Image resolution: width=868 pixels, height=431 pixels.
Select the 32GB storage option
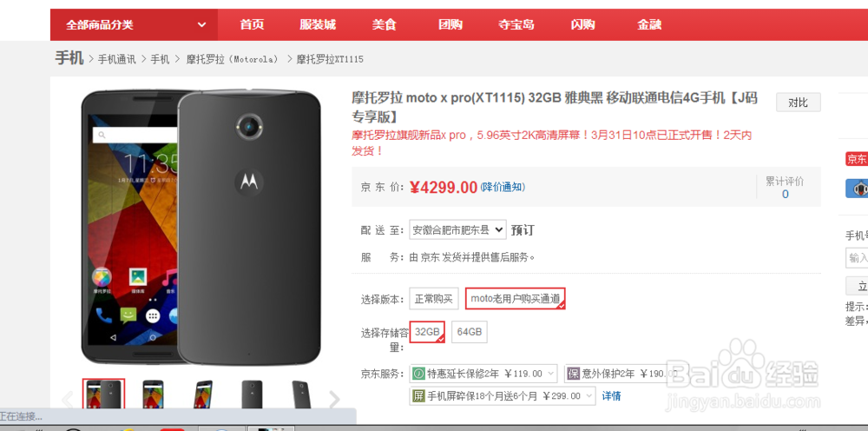point(427,332)
